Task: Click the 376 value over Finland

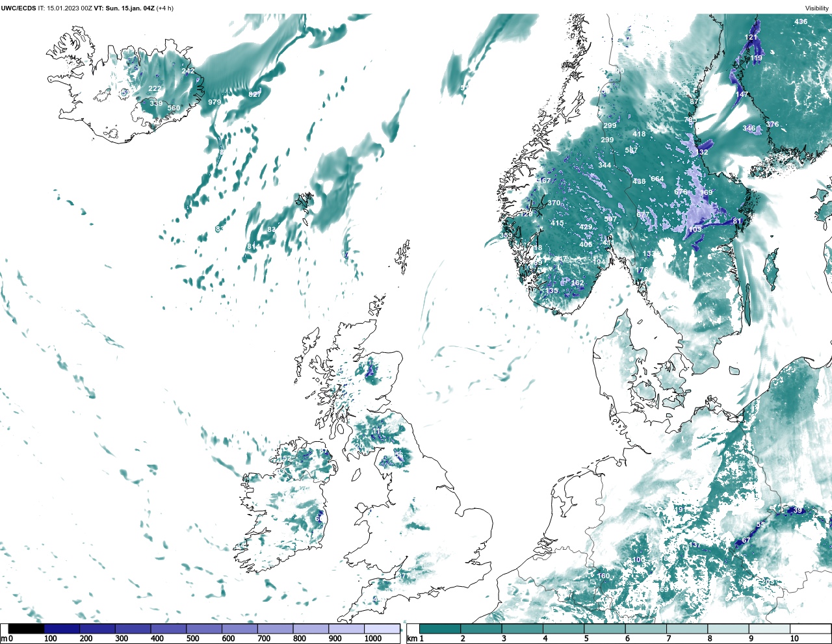Action: (772, 124)
